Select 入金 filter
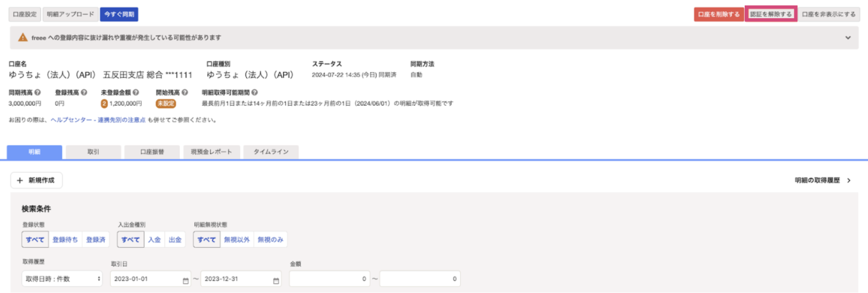 [155, 240]
